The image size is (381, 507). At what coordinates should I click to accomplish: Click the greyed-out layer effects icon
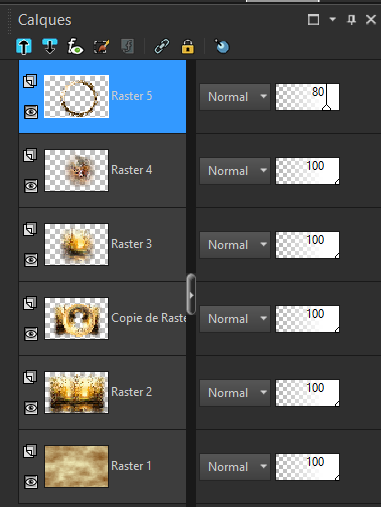pyautogui.click(x=128, y=46)
